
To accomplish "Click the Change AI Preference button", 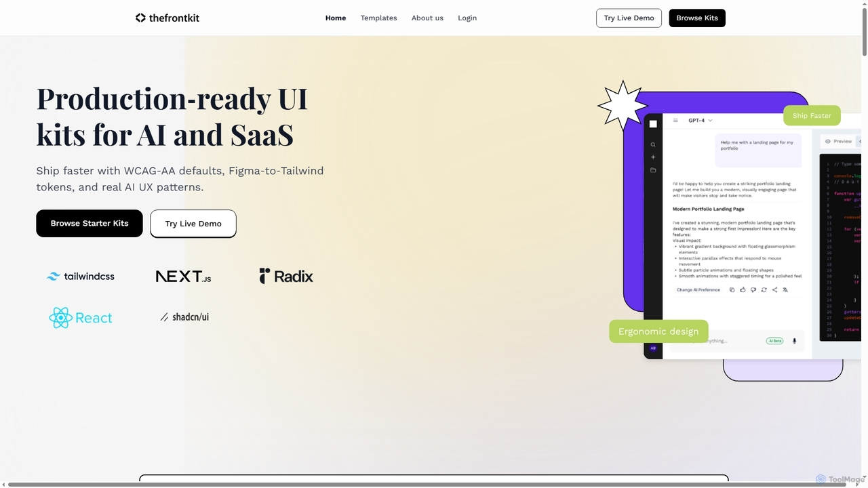I will 698,289.
